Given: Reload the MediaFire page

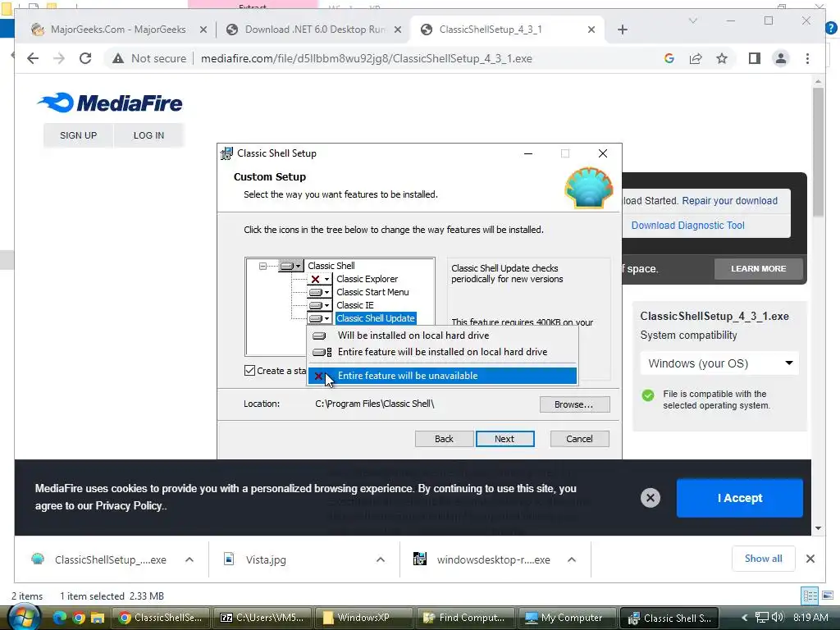Looking at the screenshot, I should click(x=85, y=58).
